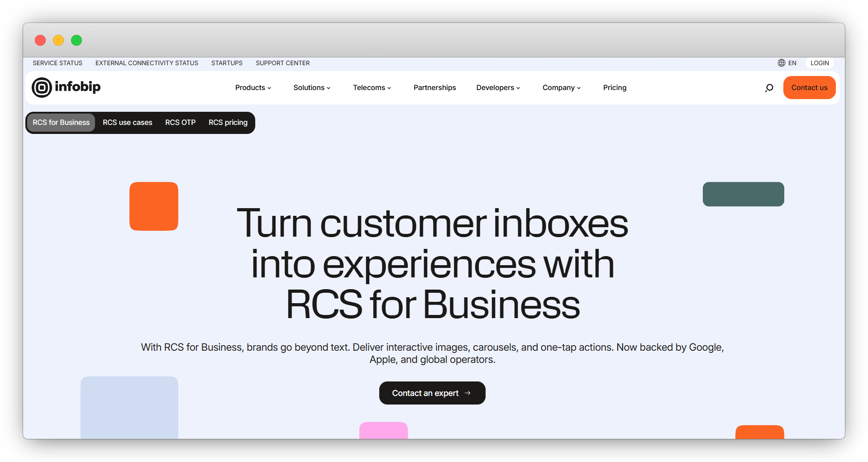This screenshot has height=462, width=868.
Task: Maximize the window with the green button
Action: click(76, 40)
